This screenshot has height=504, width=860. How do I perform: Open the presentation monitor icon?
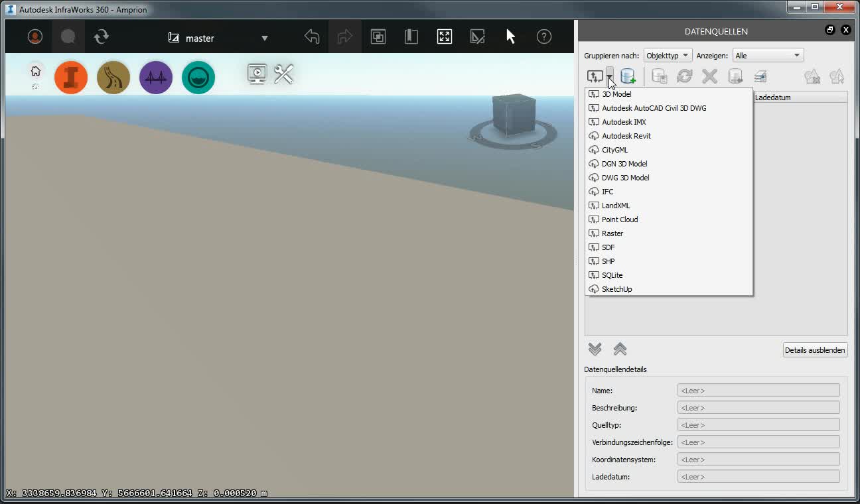click(257, 74)
